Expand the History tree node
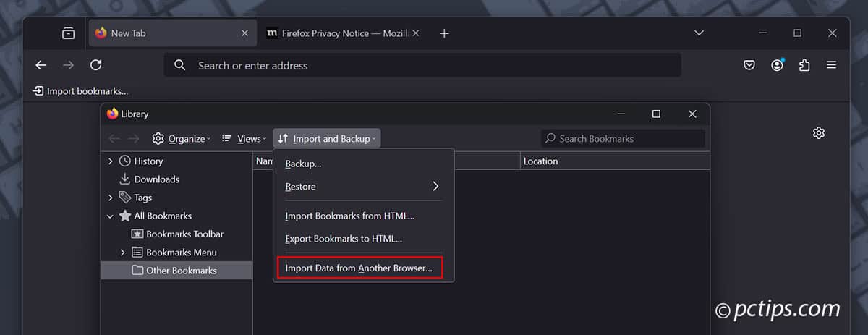868x335 pixels. 111,161
